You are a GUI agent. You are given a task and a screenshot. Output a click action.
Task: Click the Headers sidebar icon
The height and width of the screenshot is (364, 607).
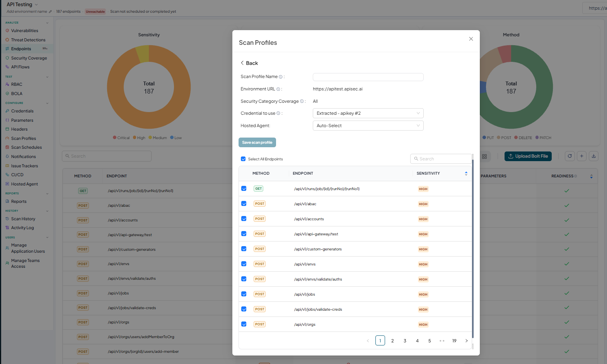pos(7,129)
